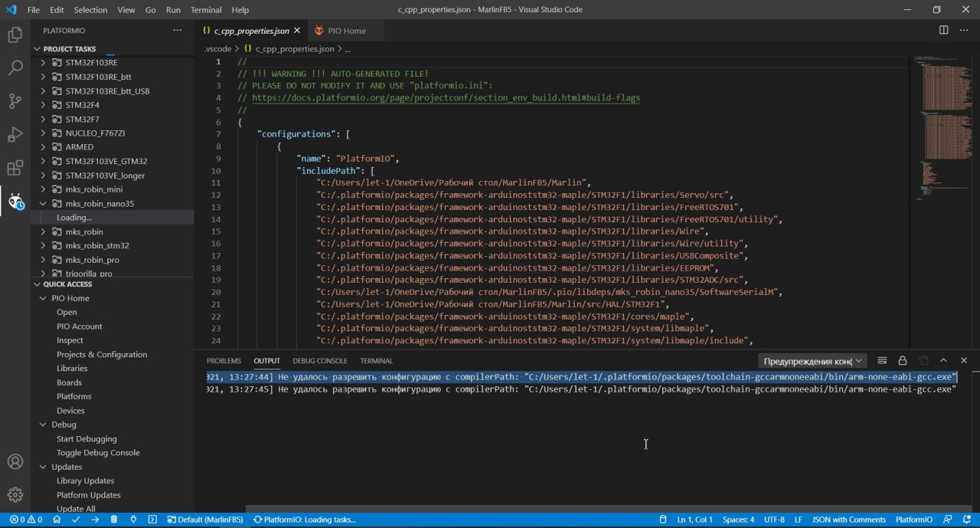Open the Extensions view
Screen dimensions: 980x528
coord(15,169)
